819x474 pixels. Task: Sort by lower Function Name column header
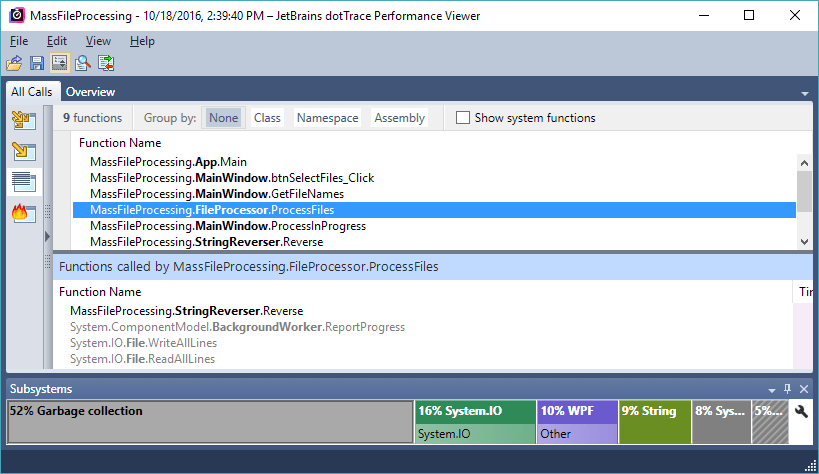pyautogui.click(x=100, y=292)
